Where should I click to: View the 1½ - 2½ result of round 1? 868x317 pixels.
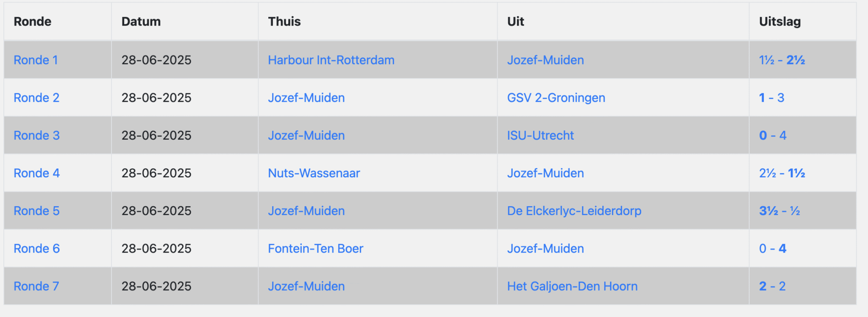click(782, 60)
